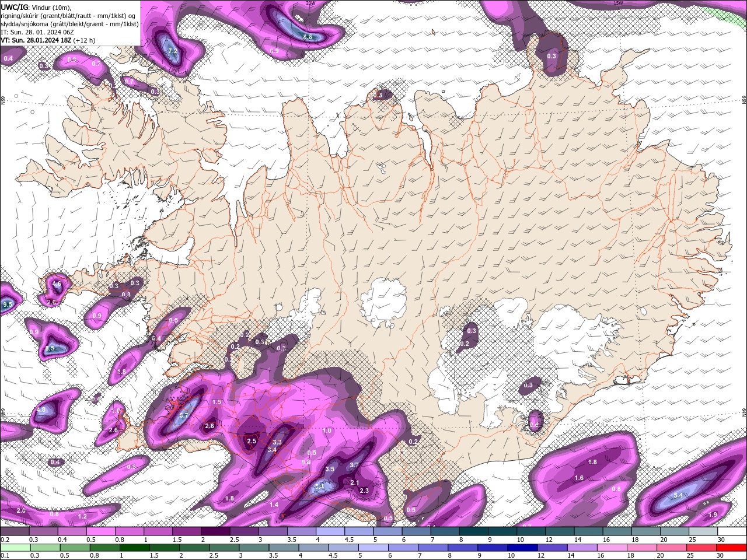Click the 'slydda/snjókoma (grátt/bleikt/grænt' description line
Screen dimensions: 747x560
(69, 23)
